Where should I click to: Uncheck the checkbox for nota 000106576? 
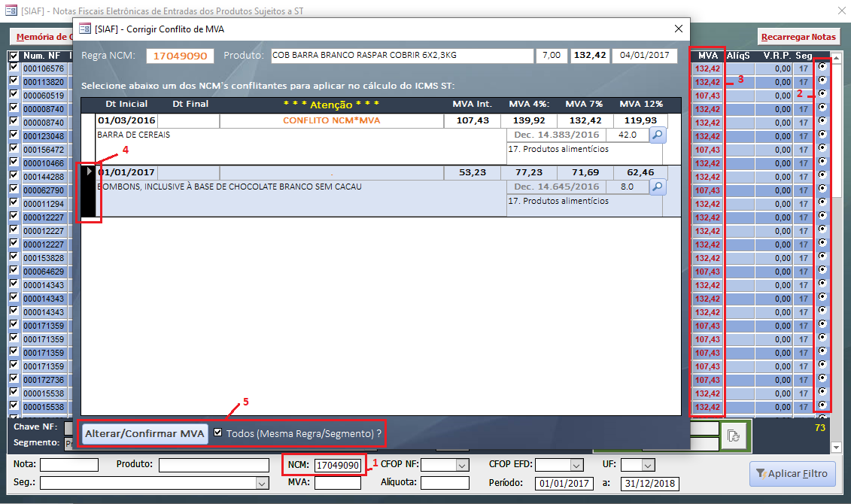point(13,68)
